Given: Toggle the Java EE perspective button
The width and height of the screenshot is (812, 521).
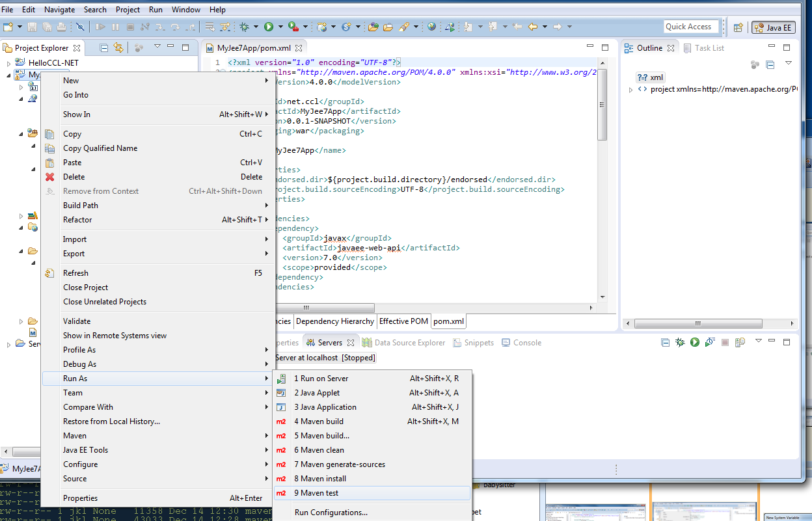Looking at the screenshot, I should [773, 27].
